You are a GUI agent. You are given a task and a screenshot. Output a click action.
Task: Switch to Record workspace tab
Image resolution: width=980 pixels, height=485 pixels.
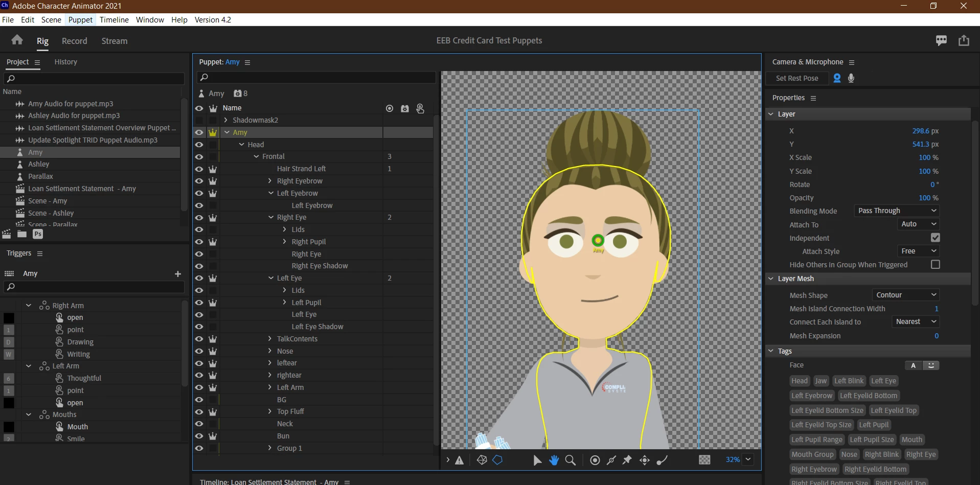[x=75, y=41]
